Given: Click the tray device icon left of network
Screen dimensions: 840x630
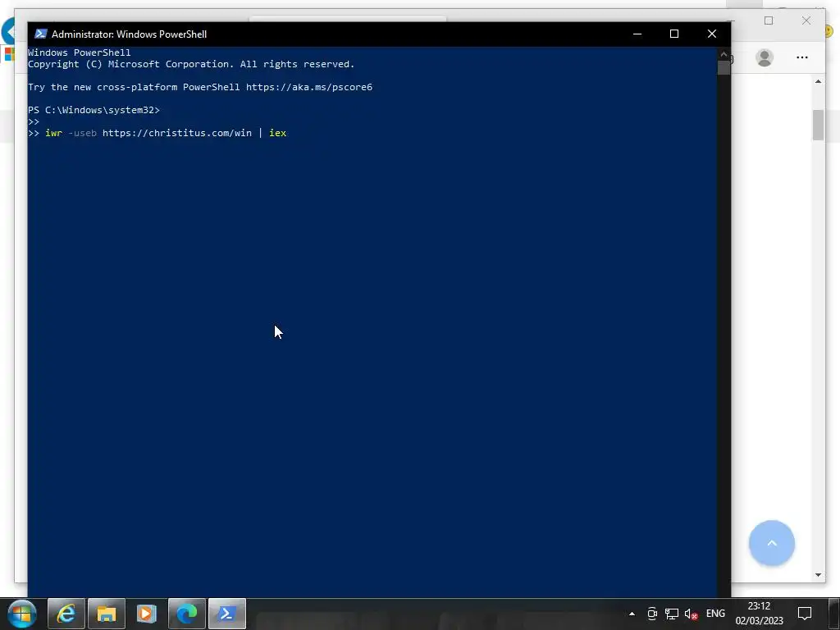Looking at the screenshot, I should pyautogui.click(x=652, y=614).
